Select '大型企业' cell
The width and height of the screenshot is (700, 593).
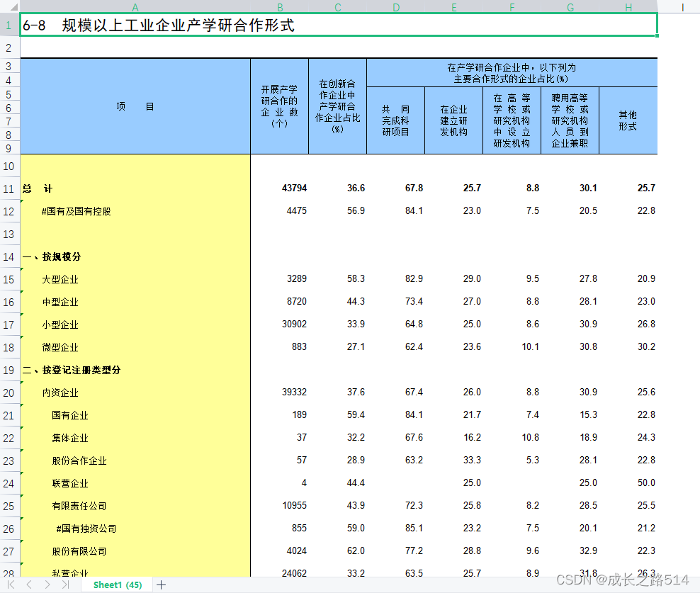[x=135, y=280]
